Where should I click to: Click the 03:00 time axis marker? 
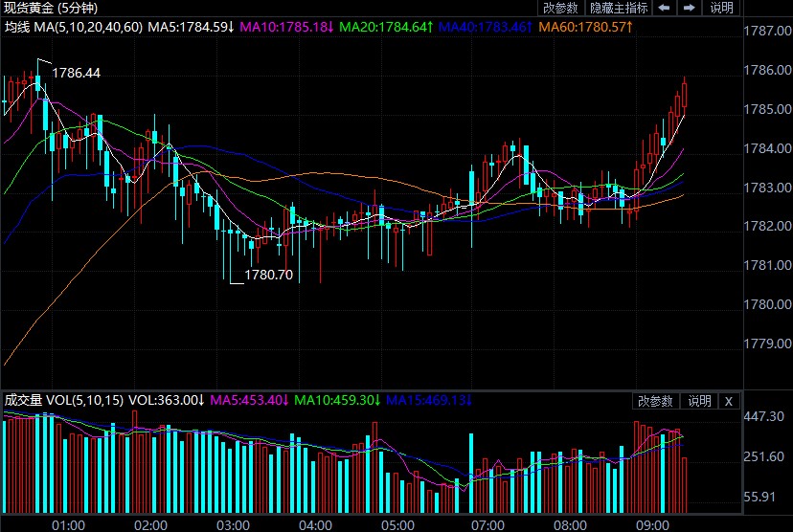pyautogui.click(x=233, y=525)
